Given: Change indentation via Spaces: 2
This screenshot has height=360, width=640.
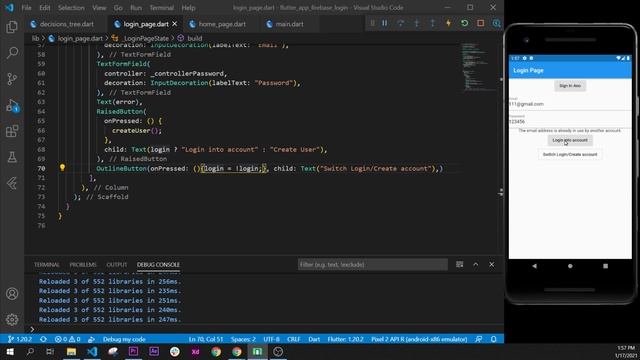Looking at the screenshot, I should coord(243,339).
